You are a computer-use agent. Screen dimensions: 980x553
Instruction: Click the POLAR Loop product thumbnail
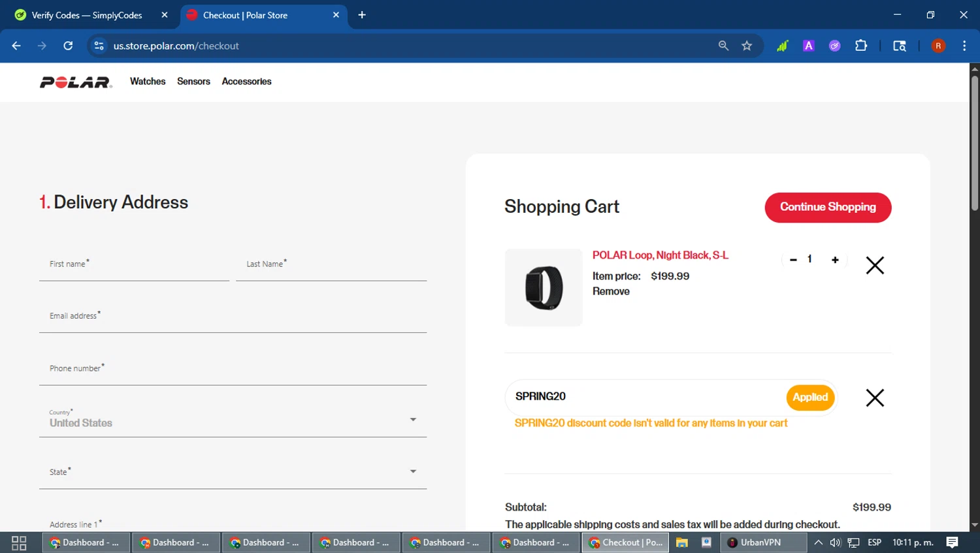coord(544,287)
